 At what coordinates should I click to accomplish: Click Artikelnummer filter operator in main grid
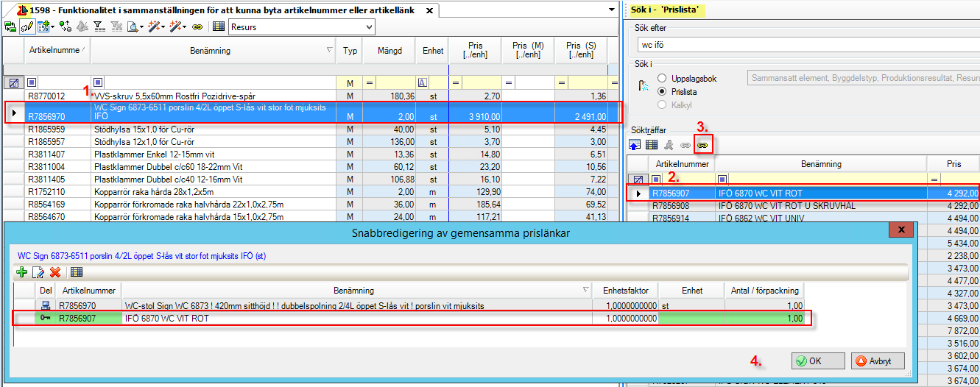click(32, 82)
